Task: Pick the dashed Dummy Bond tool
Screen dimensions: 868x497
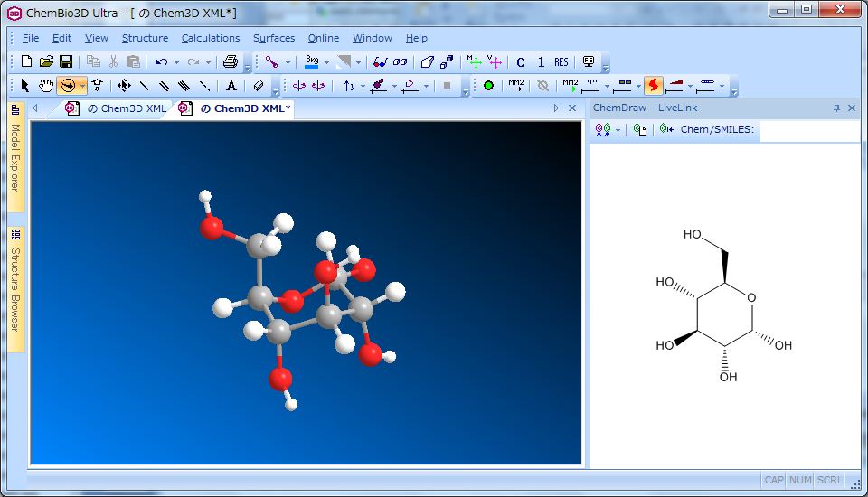Action: pos(205,86)
